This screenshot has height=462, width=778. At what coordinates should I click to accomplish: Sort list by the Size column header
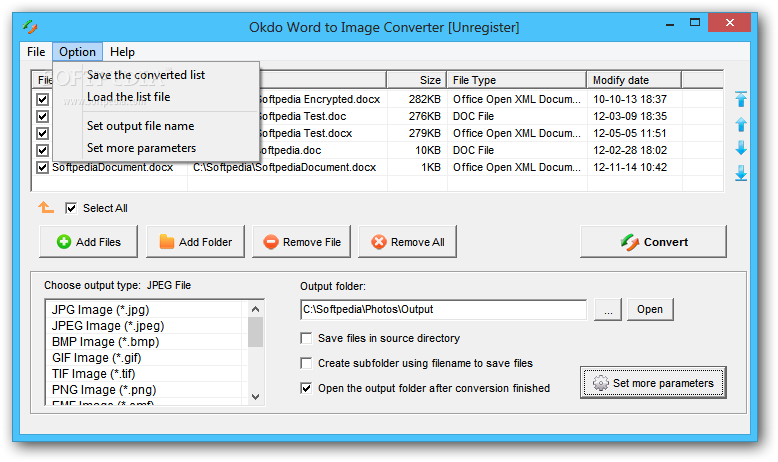(417, 80)
